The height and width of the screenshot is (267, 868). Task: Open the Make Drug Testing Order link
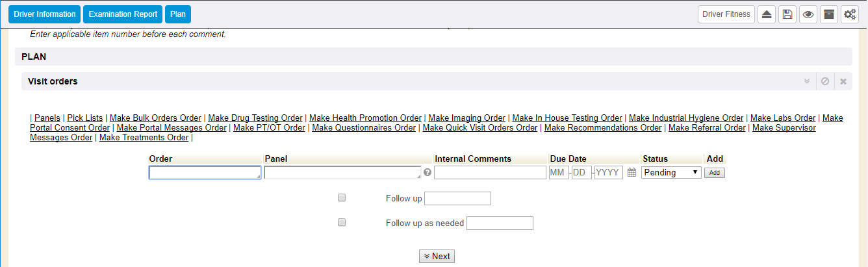tap(255, 118)
